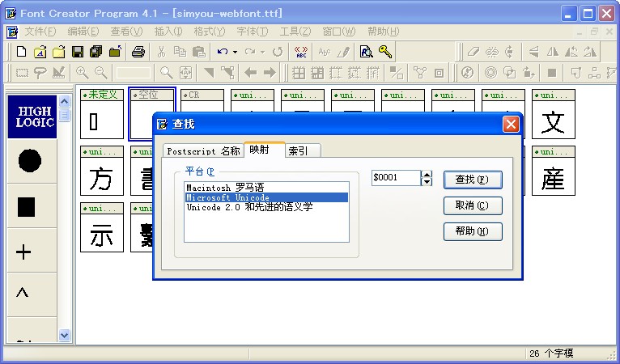Open the undo history dropdown arrow

click(235, 52)
